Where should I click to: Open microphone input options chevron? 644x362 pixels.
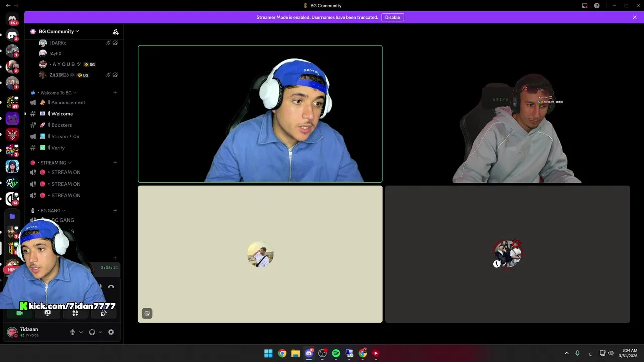[x=81, y=332]
